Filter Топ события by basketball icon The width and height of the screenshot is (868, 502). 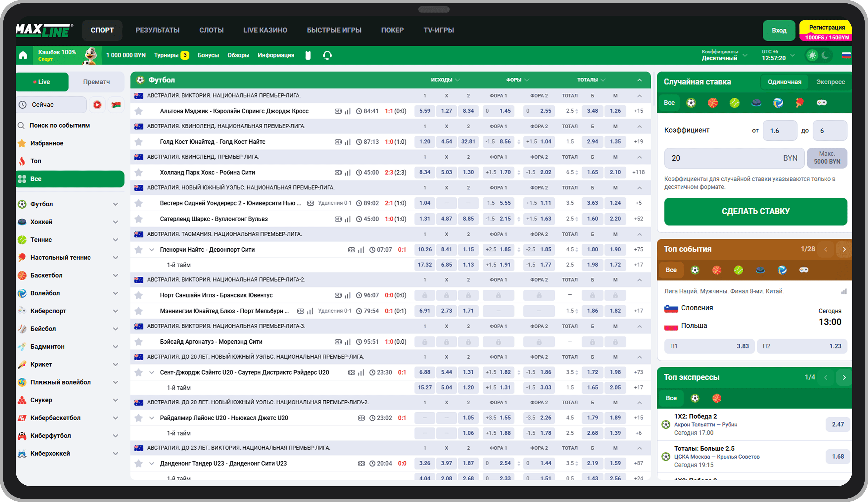pyautogui.click(x=717, y=270)
